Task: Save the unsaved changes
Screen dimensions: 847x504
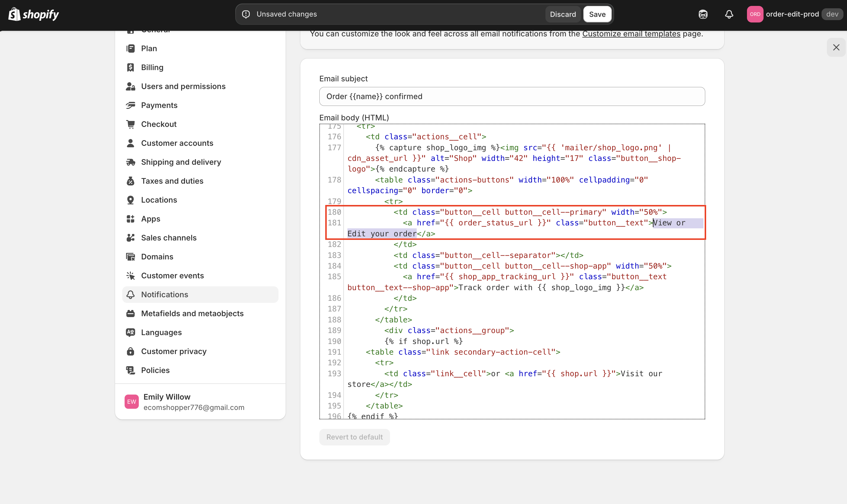Action: click(x=597, y=14)
